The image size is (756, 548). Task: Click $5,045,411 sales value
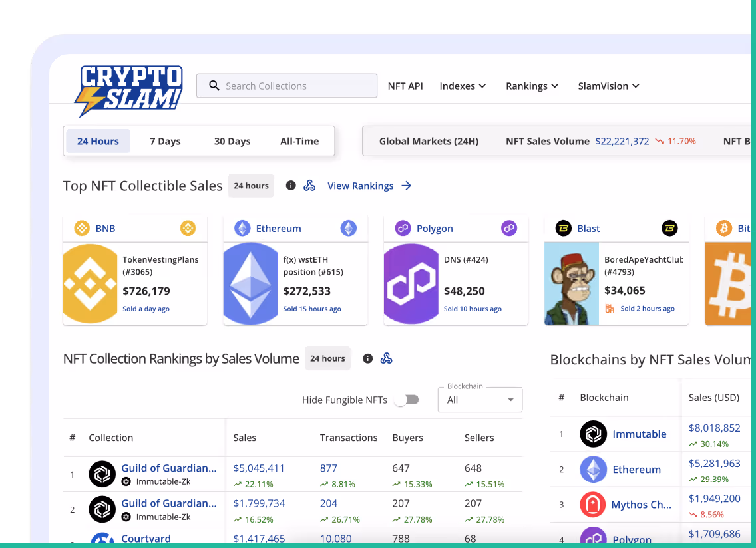[x=259, y=468]
